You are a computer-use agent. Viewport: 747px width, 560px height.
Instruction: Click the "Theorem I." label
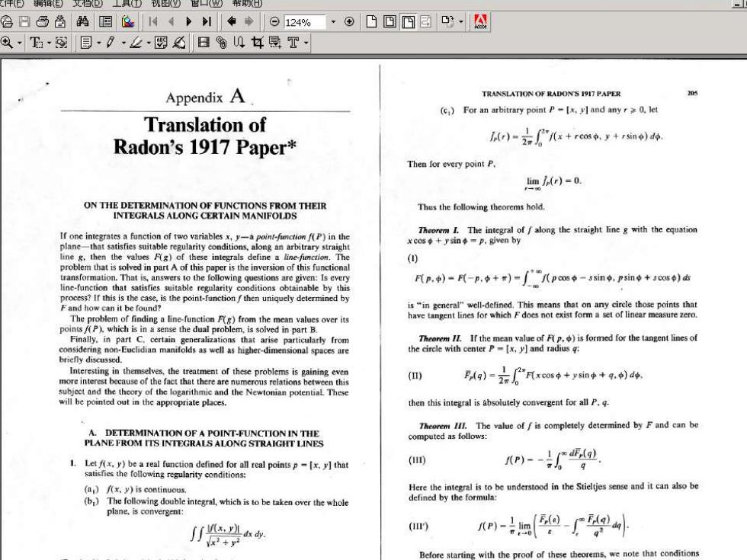[x=438, y=230]
